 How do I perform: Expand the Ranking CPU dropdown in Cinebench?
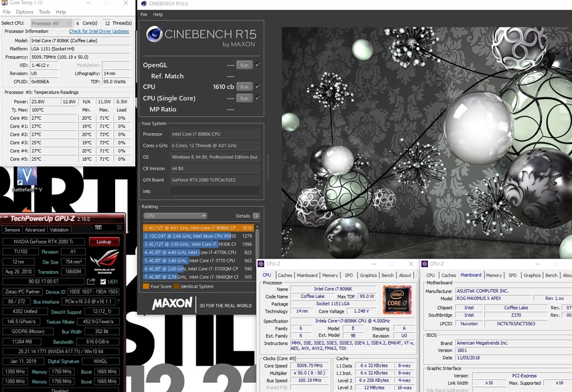tap(175, 216)
